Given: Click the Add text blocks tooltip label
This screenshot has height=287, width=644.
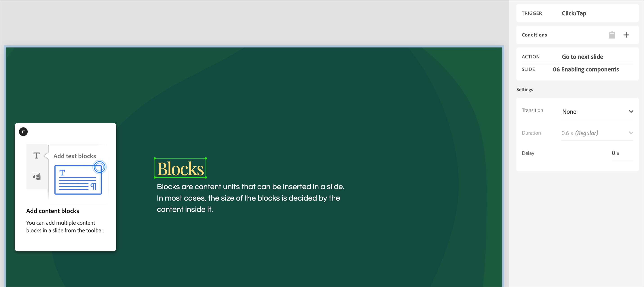Looking at the screenshot, I should (x=74, y=156).
